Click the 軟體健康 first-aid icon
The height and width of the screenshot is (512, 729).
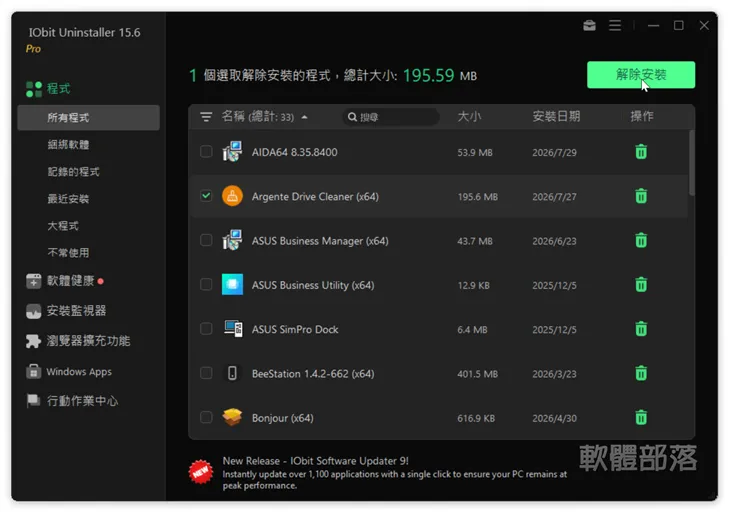point(33,281)
